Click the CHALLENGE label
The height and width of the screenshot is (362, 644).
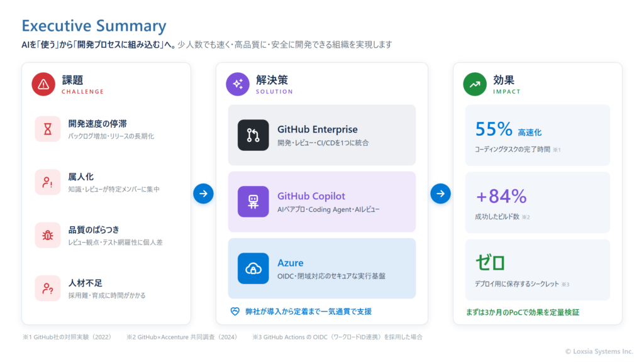point(82,92)
